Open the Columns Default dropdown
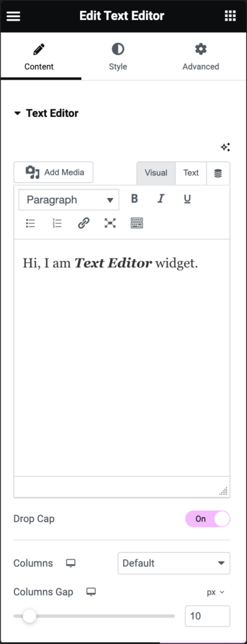The width and height of the screenshot is (247, 644). pyautogui.click(x=174, y=563)
